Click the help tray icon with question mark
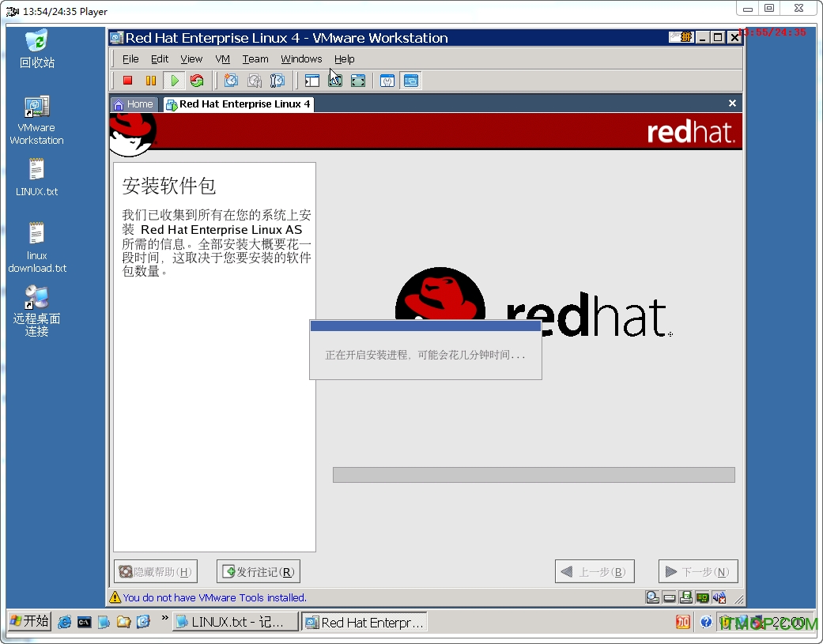Image resolution: width=823 pixels, height=644 pixels. coord(706,622)
